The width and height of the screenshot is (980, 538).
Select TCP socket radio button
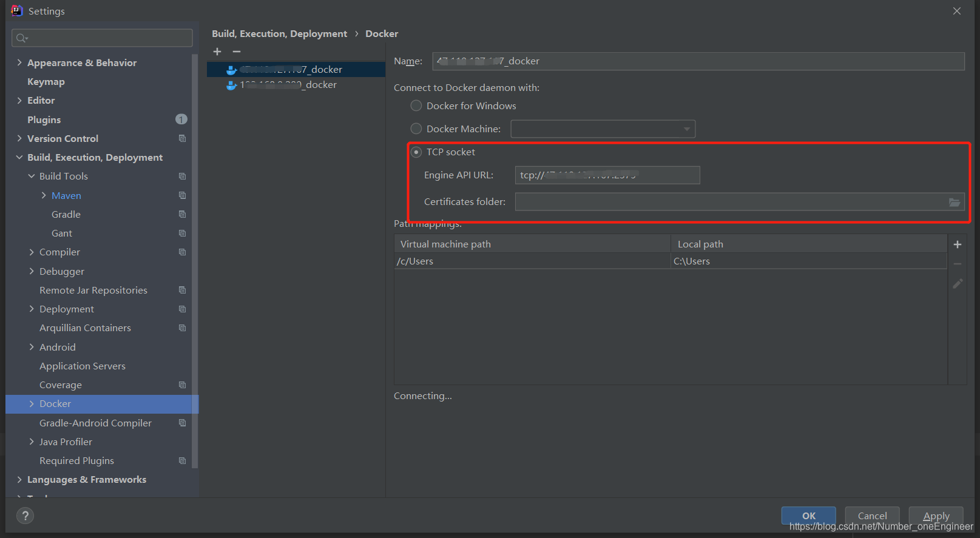click(416, 152)
